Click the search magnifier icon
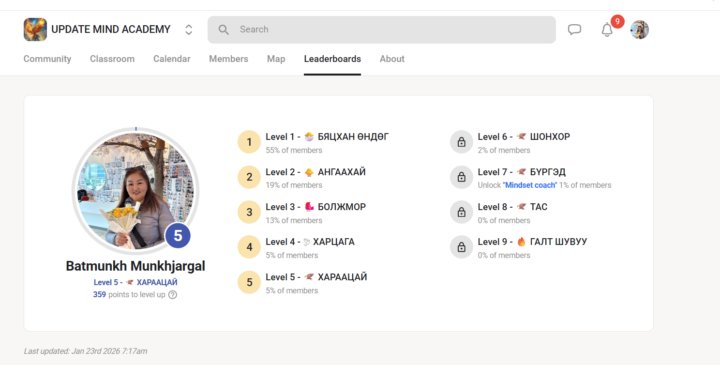The image size is (720, 365). click(x=224, y=30)
